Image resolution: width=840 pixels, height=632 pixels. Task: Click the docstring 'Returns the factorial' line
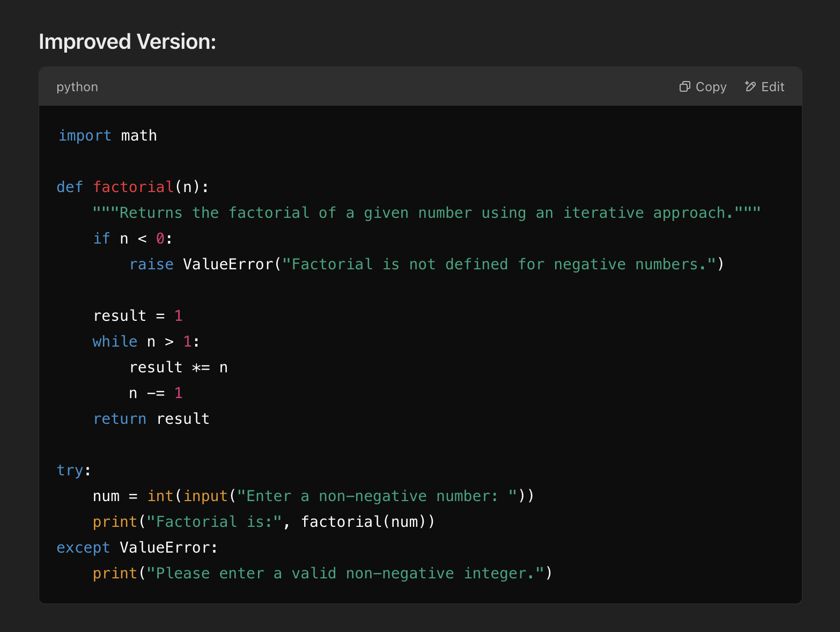pyautogui.click(x=426, y=213)
